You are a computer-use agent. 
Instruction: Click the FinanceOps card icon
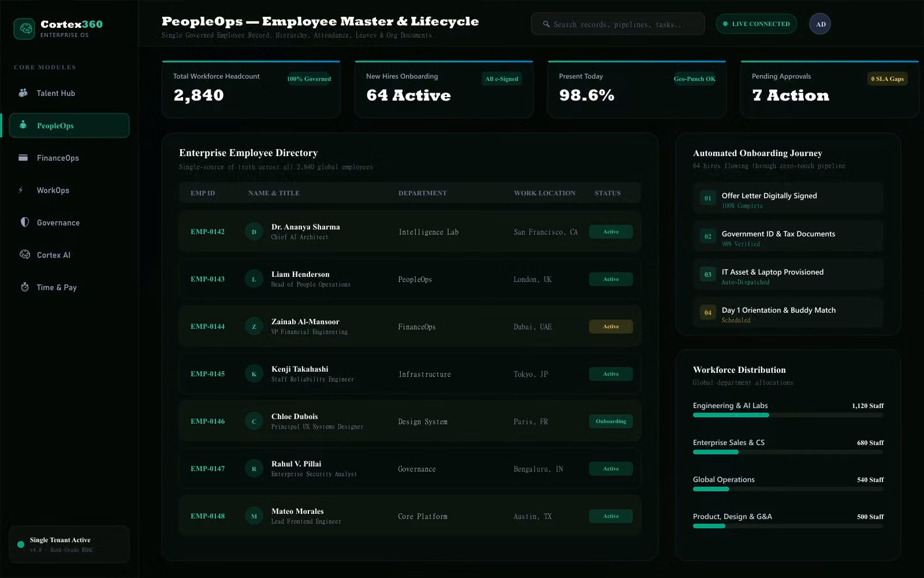click(x=23, y=157)
